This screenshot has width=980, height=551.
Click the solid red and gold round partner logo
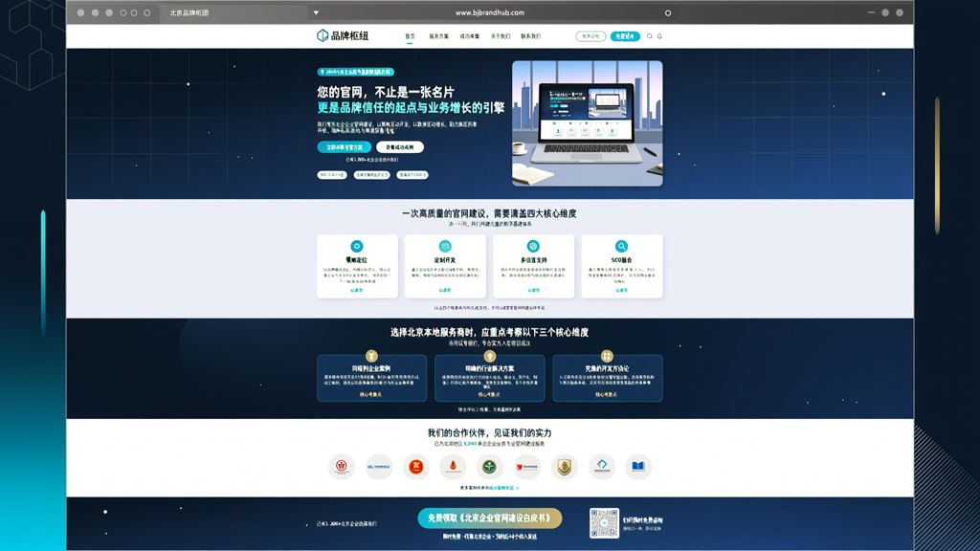(x=415, y=467)
